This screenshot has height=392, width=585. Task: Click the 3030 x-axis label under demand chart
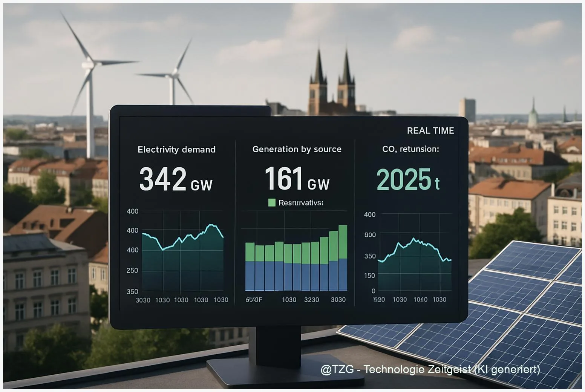[x=143, y=300]
